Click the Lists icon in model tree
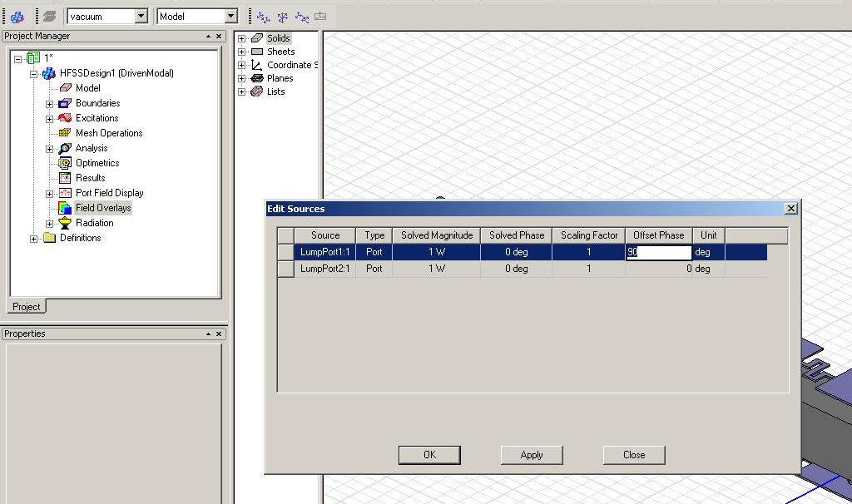852x504 pixels. pyautogui.click(x=257, y=91)
